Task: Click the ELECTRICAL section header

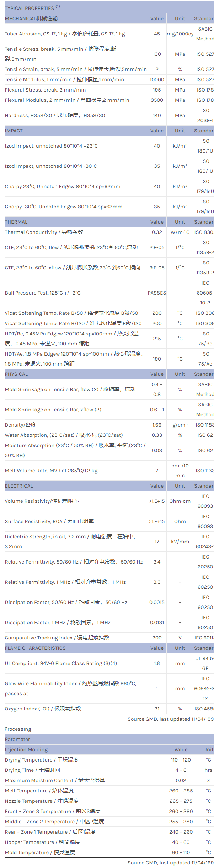Action: (x=19, y=486)
